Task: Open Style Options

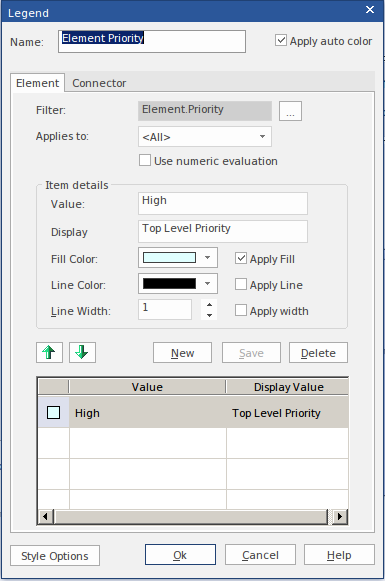Action: [x=55, y=555]
